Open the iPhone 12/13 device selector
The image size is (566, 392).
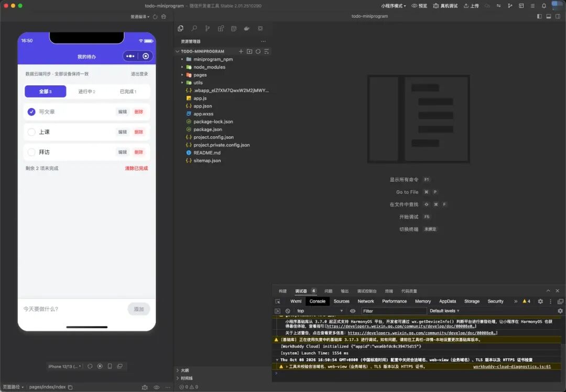point(64,366)
